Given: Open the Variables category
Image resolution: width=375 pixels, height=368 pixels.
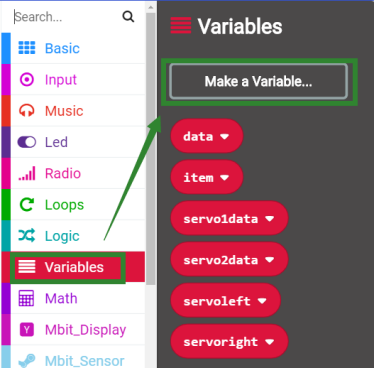Looking at the screenshot, I should coord(73,267).
